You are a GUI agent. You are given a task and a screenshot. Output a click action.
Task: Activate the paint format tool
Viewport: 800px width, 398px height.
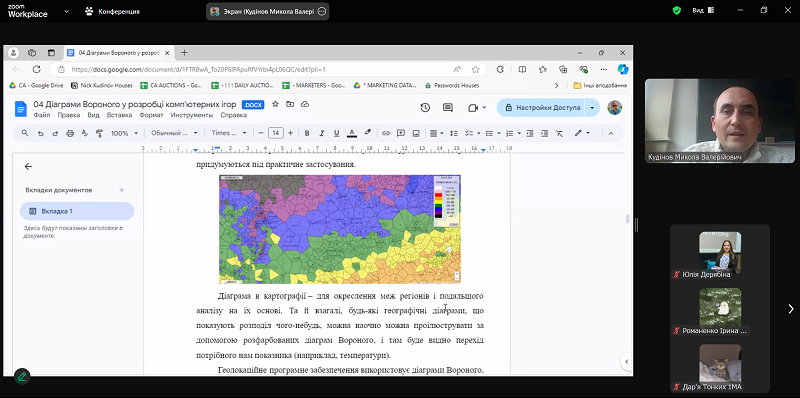[99, 133]
